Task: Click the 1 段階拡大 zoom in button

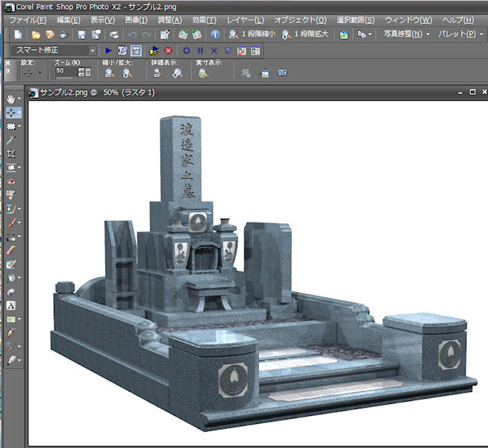Action: click(305, 34)
